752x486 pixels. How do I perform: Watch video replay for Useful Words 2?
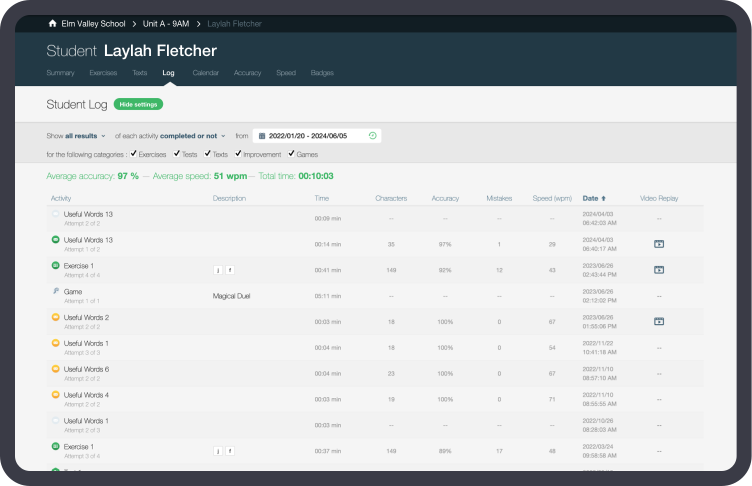click(x=659, y=321)
